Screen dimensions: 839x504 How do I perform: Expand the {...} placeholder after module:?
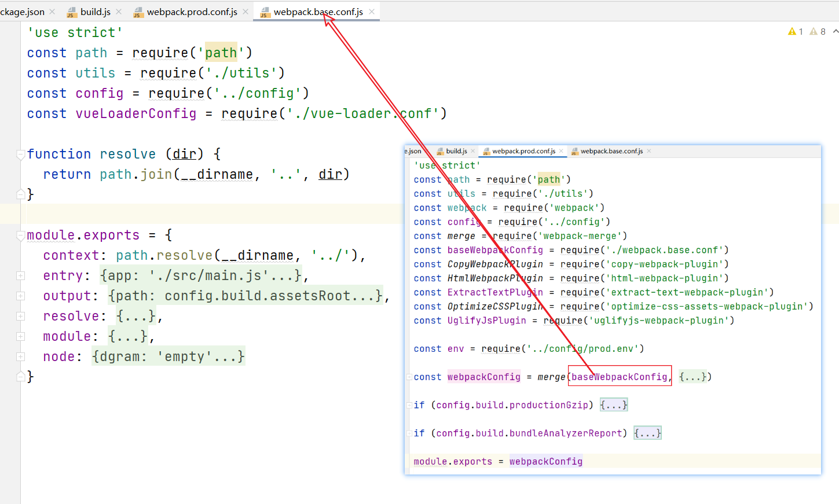128,336
